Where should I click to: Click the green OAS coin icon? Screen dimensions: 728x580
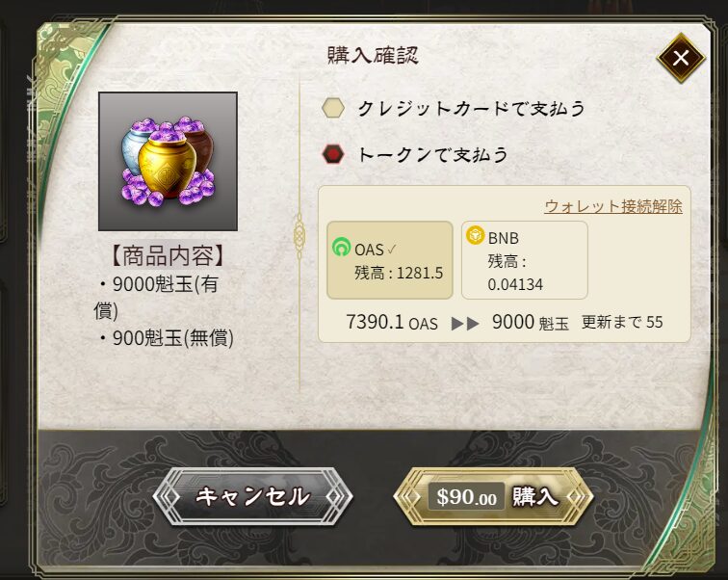[x=342, y=247]
